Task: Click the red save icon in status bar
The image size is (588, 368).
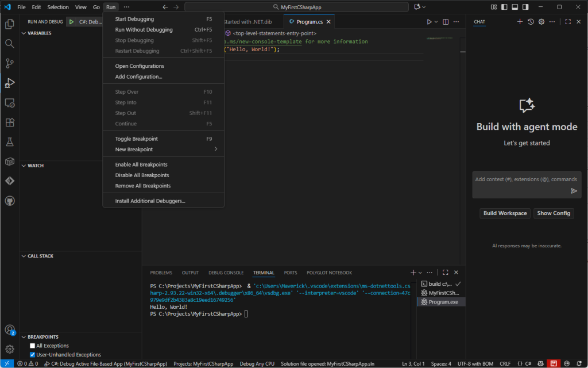Action: tap(554, 364)
